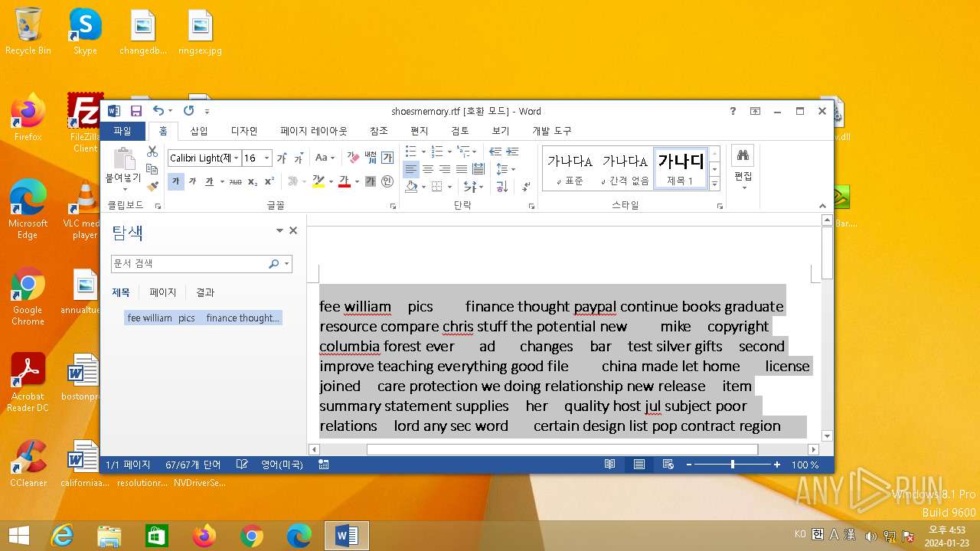Click the zoom slider handle

click(x=733, y=465)
